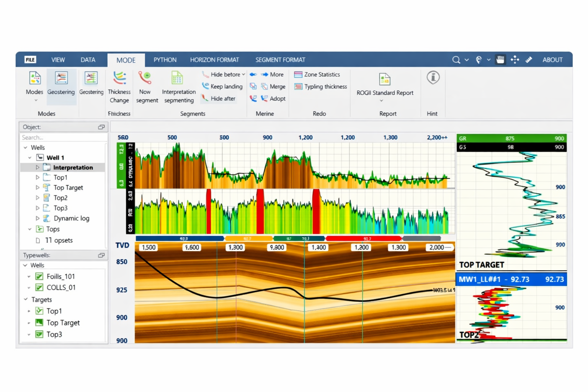The width and height of the screenshot is (588, 392).
Task: Choose Hide after in Segments group
Action: (x=219, y=98)
